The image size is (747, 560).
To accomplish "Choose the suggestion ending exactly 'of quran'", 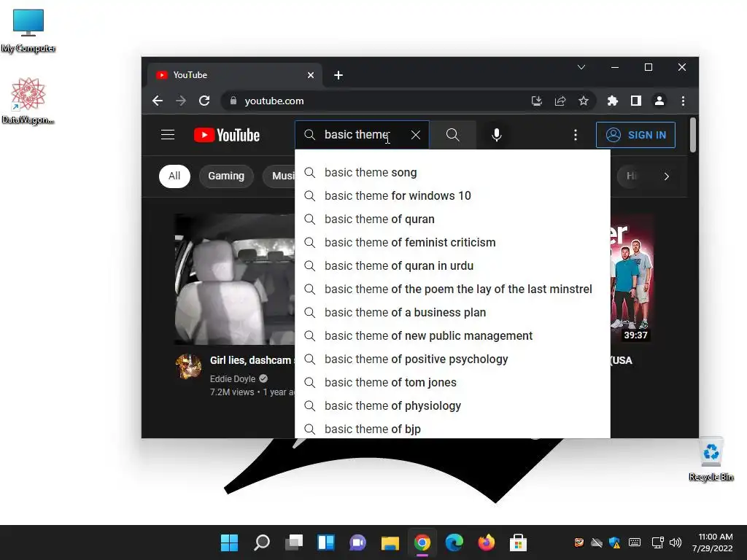I will (x=452, y=219).
